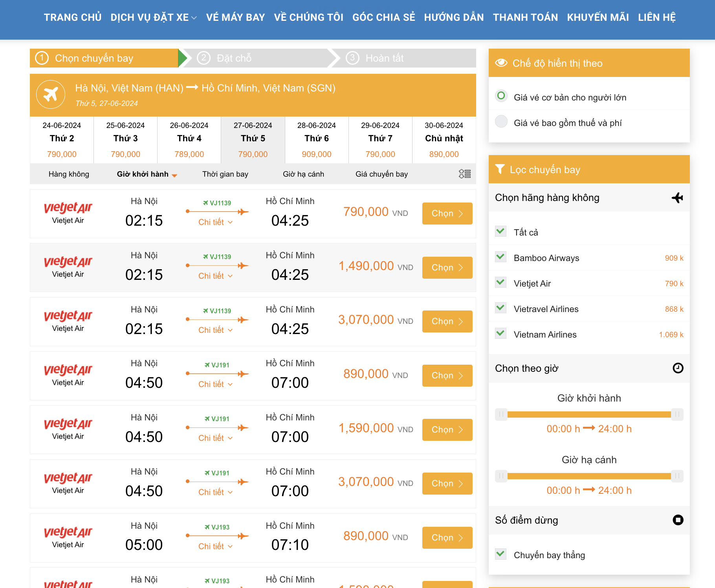Select date tab 30-06-2024 Chủ nhật
715x588 pixels.
444,140
